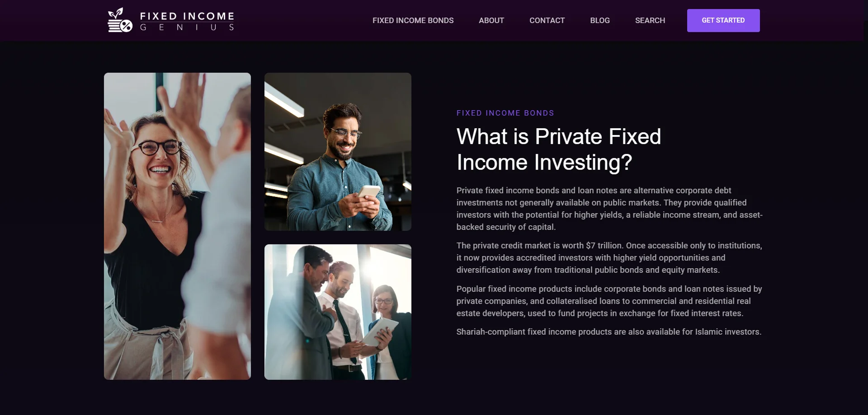
Task: Click the FIXED INCOME GENIUS wordmark text
Action: point(187,21)
